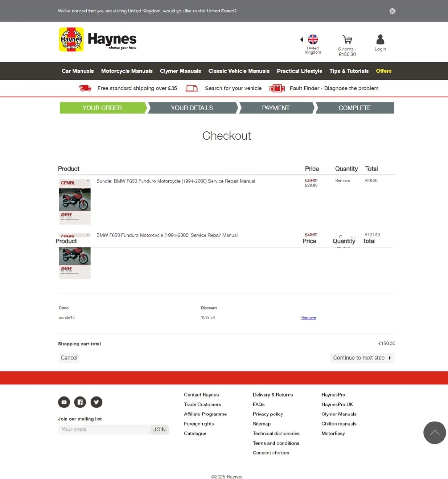Follow the United States link in banner
This screenshot has height=479, width=448.
click(220, 11)
